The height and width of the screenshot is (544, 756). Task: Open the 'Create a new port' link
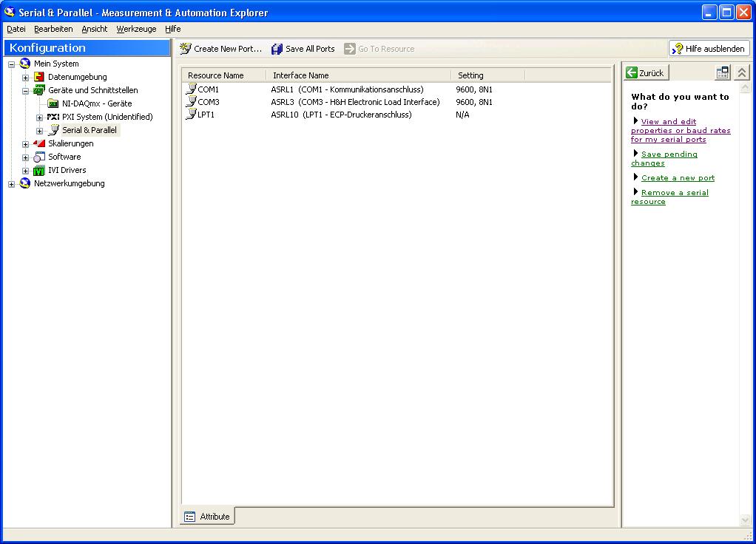coord(678,178)
